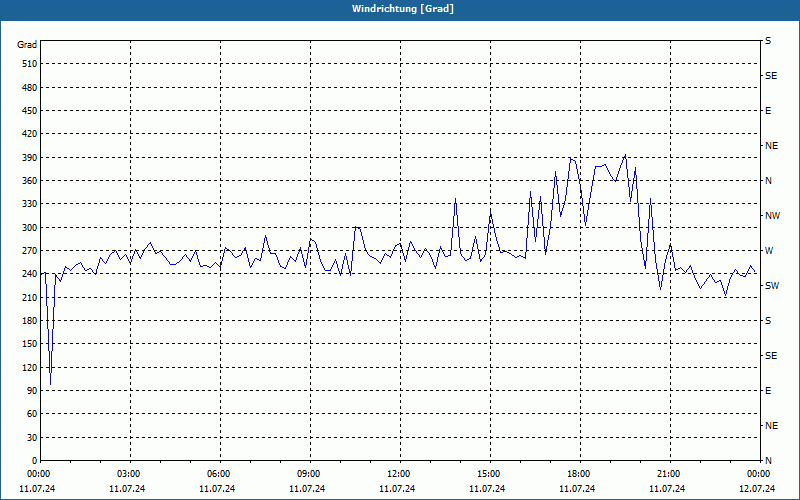
Task: Click the 210 y-axis tick label
Action: (x=29, y=297)
